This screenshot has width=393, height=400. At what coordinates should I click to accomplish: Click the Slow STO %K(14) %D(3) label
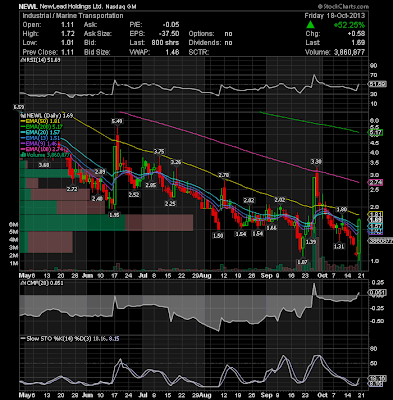tap(69, 338)
